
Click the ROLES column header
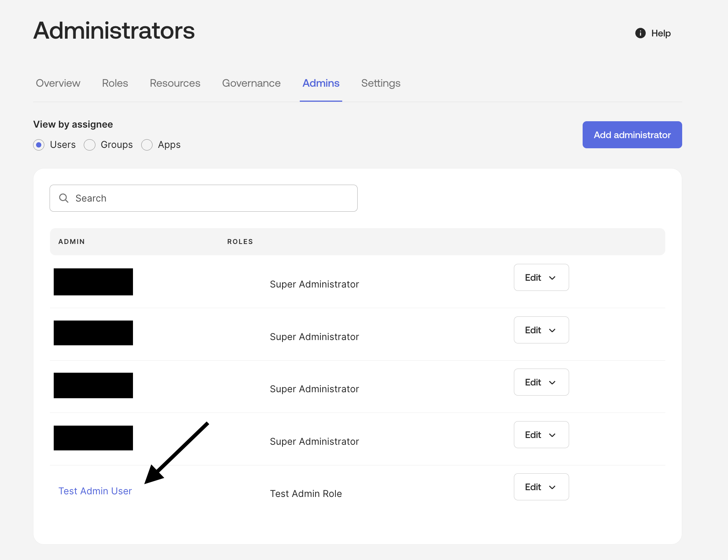pos(240,242)
